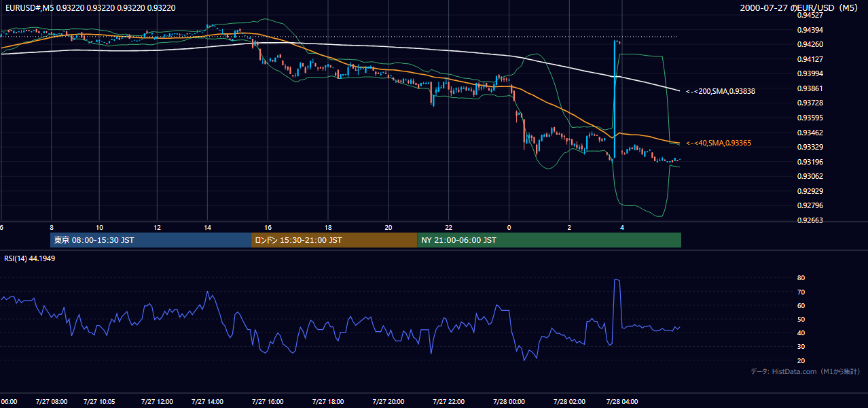The image size is (868, 408).
Task: Click the RSI(14) 44.1949 indicator label
Action: click(29, 258)
